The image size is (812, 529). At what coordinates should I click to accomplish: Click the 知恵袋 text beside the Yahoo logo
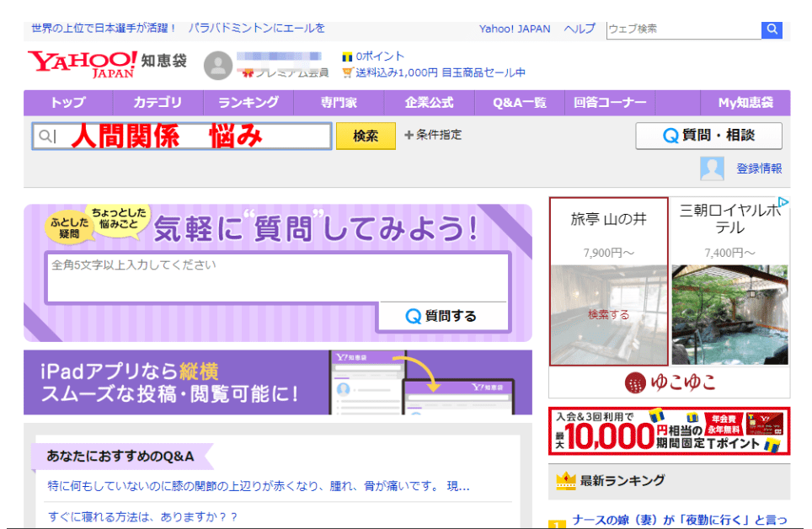164,61
